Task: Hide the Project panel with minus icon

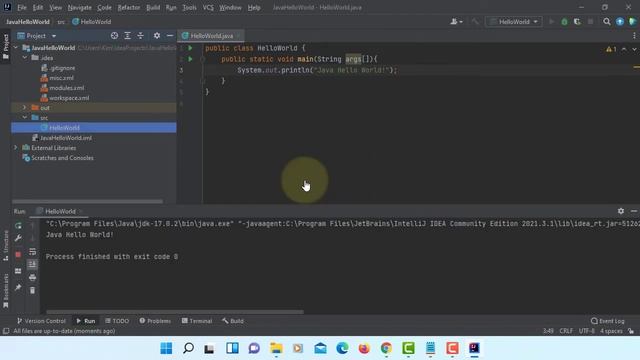Action: click(170, 36)
